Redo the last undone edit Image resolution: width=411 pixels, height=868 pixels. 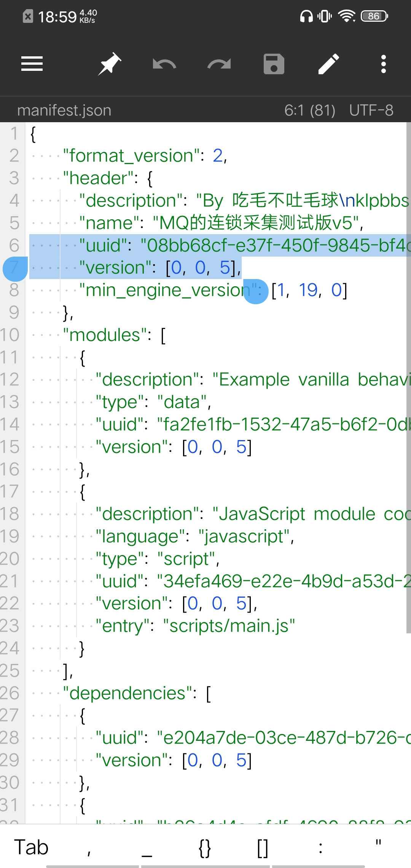point(219,64)
